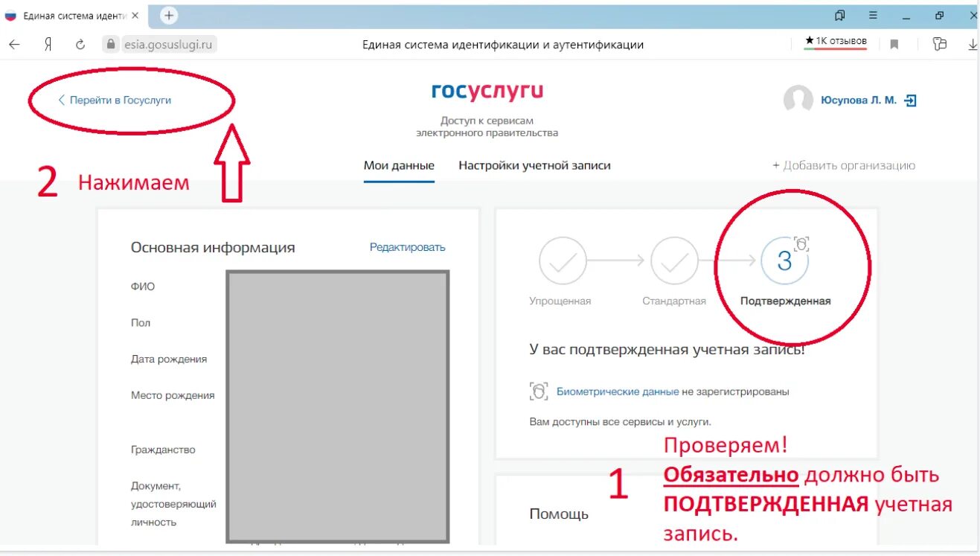980x556 pixels.
Task: Click the user avatar picture
Action: [x=798, y=100]
